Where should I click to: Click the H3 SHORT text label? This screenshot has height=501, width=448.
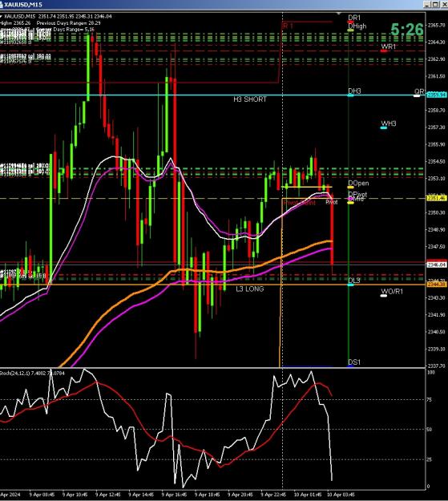[250, 99]
